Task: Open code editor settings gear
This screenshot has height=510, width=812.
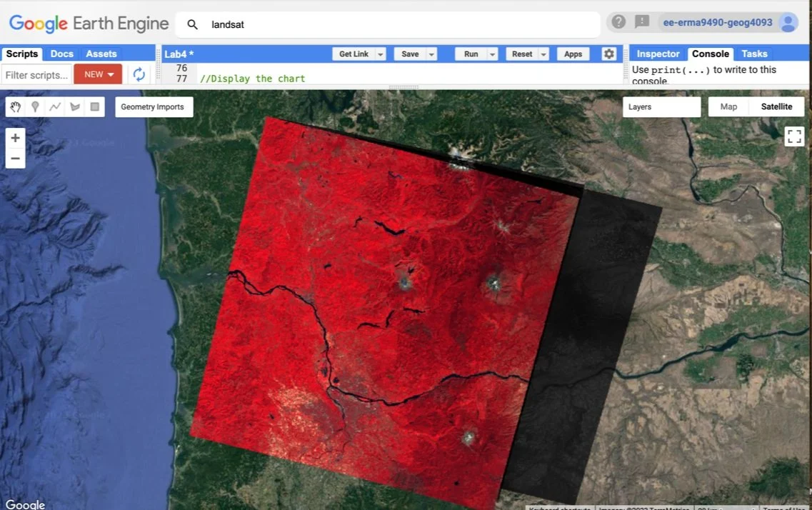Action: 609,54
